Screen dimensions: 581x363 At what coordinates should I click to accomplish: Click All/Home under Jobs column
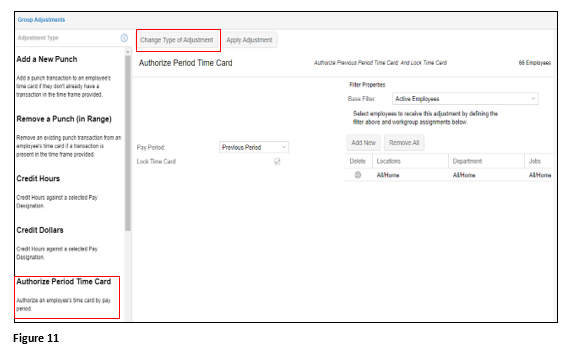(540, 175)
